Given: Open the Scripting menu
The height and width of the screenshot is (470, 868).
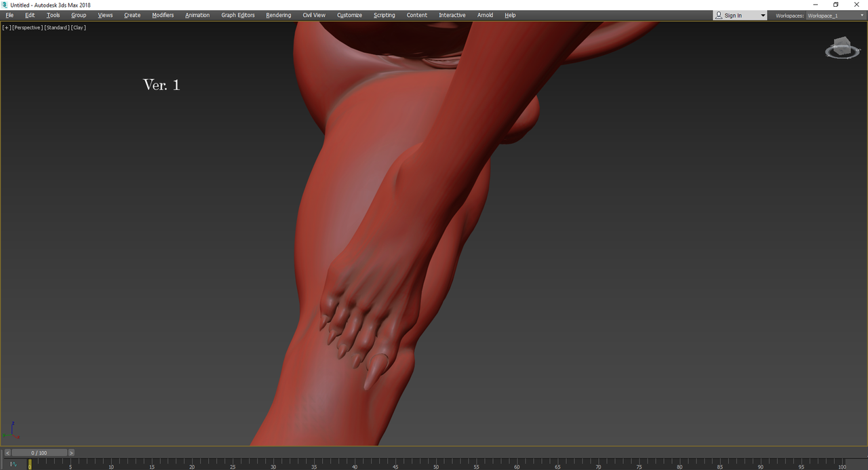Looking at the screenshot, I should tap(384, 15).
